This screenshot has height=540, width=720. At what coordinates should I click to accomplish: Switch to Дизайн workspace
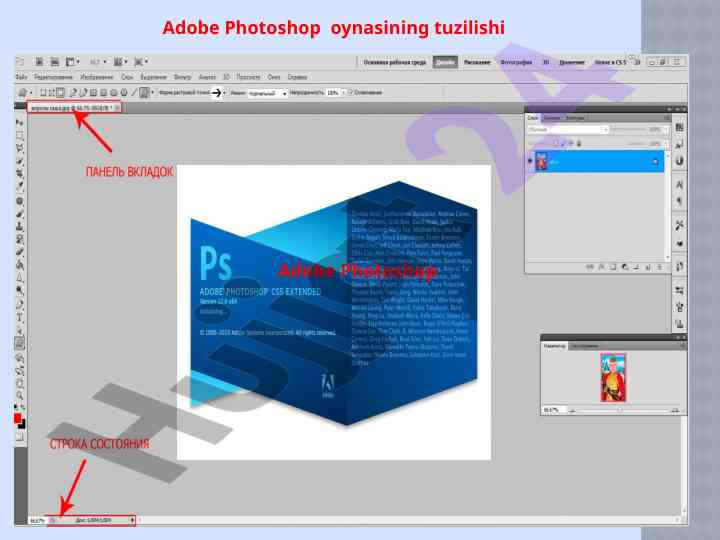445,61
